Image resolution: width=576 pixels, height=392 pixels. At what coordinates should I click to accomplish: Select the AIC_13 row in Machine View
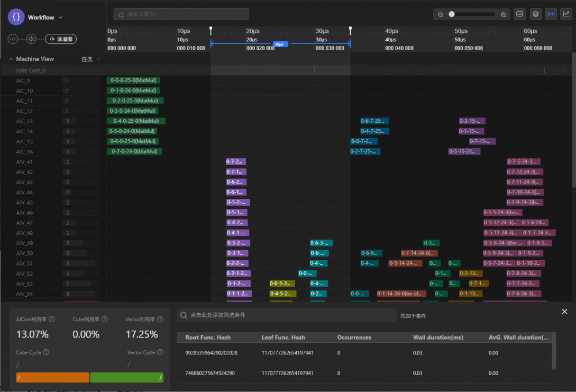[x=24, y=121]
